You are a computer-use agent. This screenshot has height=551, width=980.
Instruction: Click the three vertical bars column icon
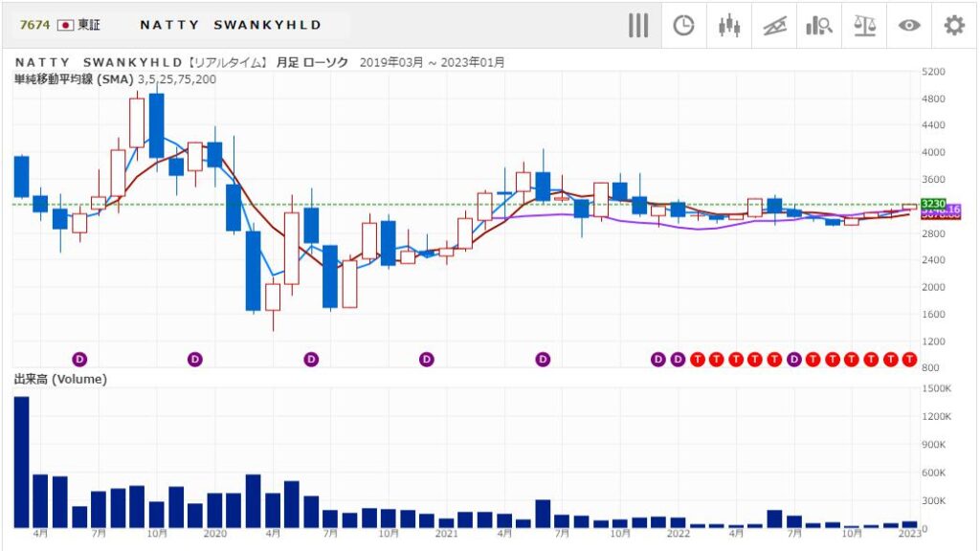coord(638,26)
